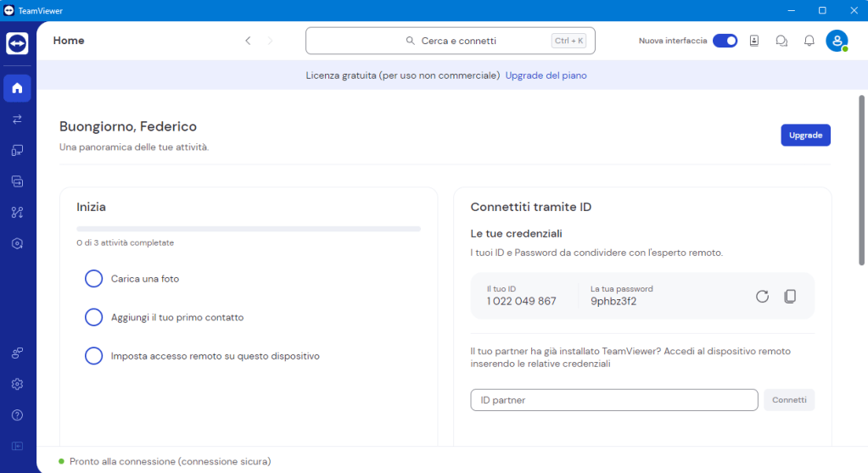Open the Help question mark icon
868x473 pixels.
17,415
